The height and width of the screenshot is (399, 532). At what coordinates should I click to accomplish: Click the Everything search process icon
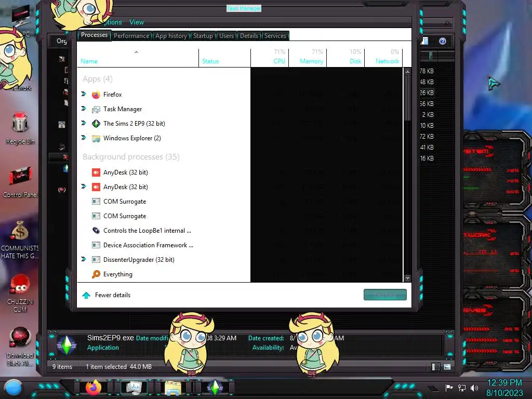[x=96, y=274]
